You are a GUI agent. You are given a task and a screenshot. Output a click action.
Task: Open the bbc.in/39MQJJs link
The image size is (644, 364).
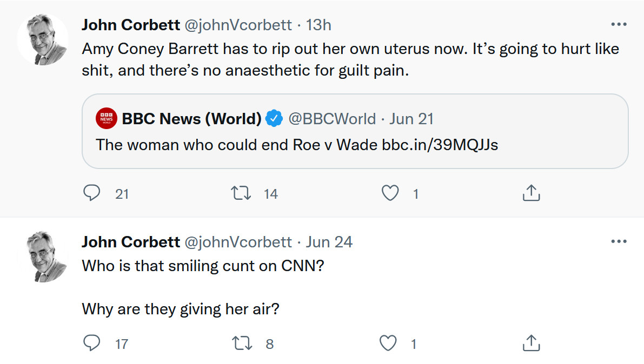(440, 145)
